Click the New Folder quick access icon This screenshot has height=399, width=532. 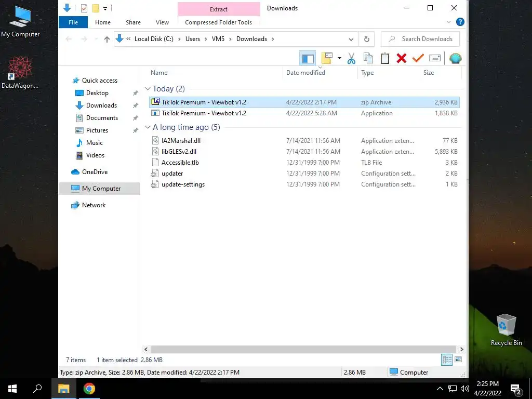click(96, 8)
